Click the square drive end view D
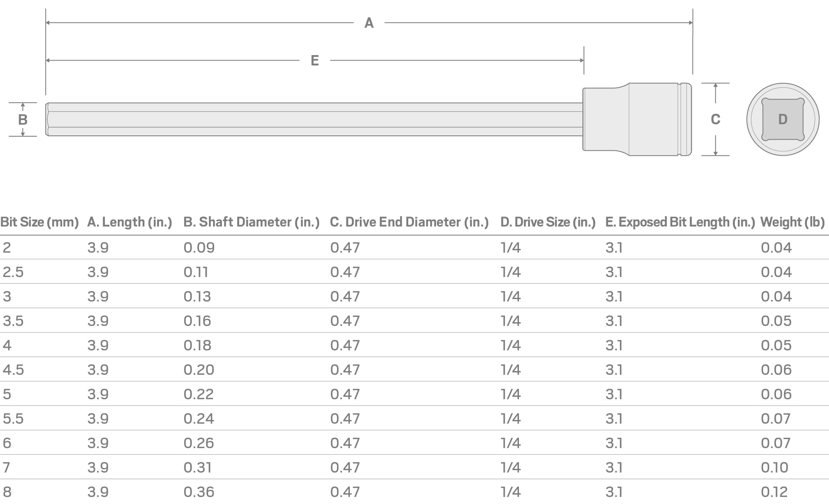 tap(783, 119)
